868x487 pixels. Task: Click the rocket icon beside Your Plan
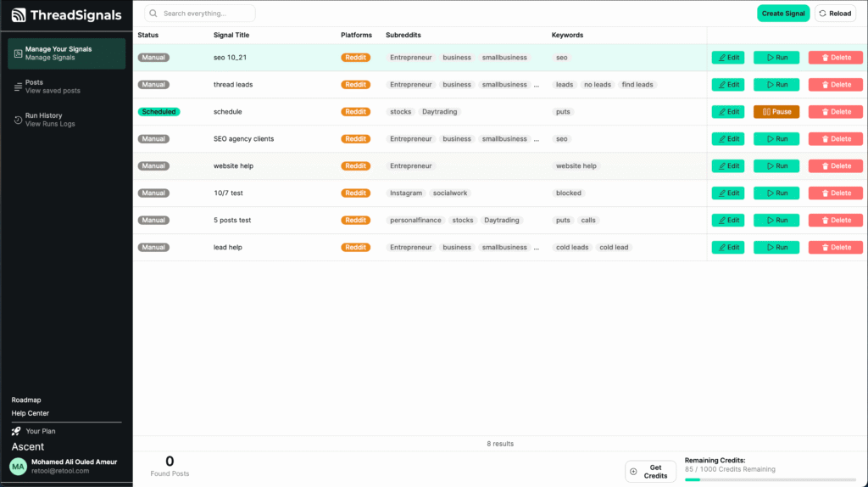pos(17,431)
